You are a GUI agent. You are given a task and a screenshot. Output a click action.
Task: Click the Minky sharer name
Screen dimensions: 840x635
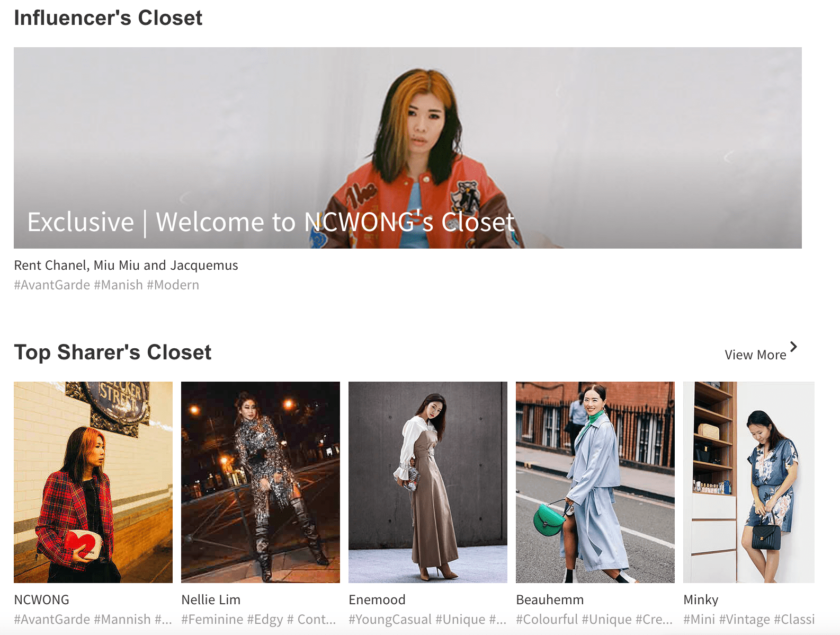click(701, 599)
